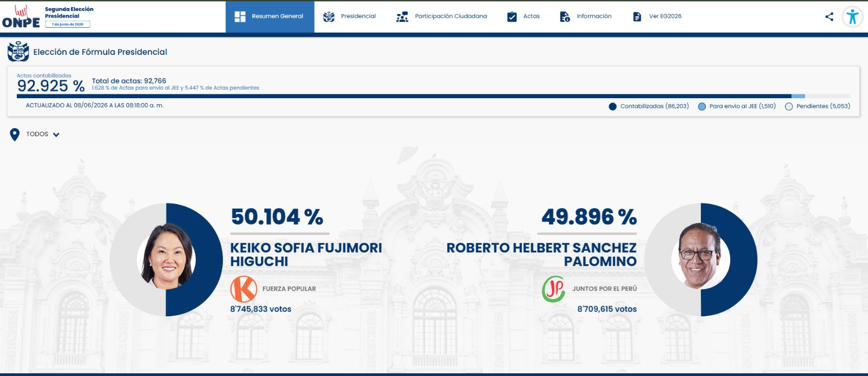Select the Pendientes legend circle
This screenshot has height=376, width=868.
(x=789, y=106)
